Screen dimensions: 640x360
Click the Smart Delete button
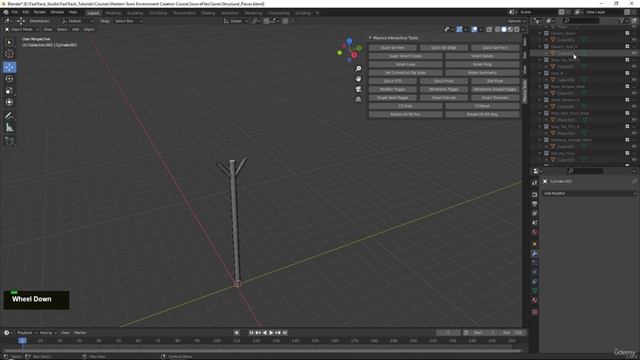(482, 56)
